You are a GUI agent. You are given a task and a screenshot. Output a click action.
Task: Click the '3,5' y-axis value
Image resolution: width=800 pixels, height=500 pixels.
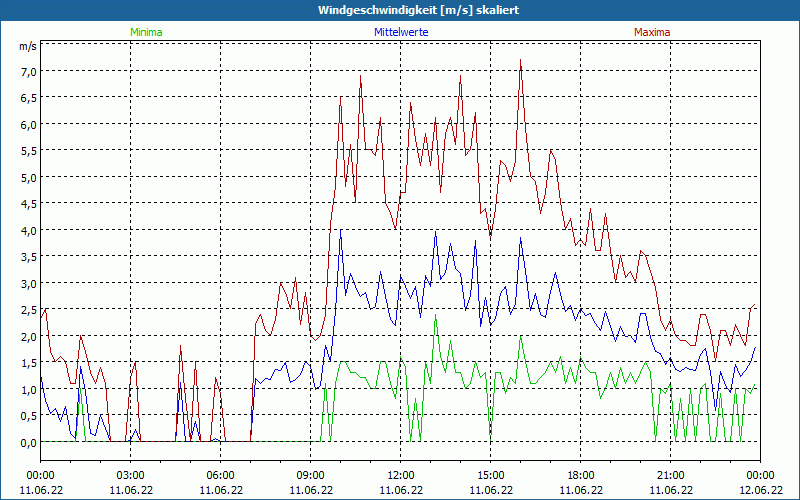point(29,258)
